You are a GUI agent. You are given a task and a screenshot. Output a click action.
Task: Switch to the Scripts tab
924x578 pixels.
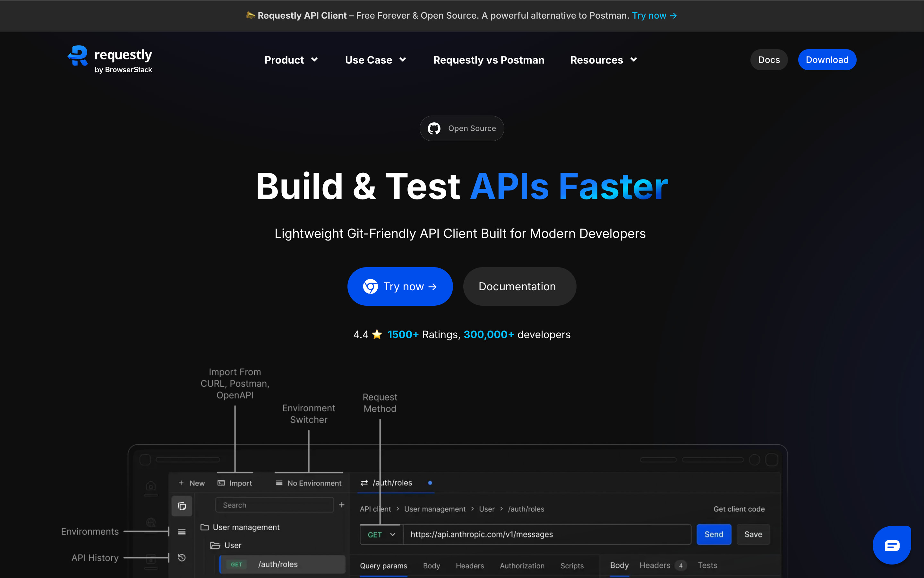tap(572, 566)
